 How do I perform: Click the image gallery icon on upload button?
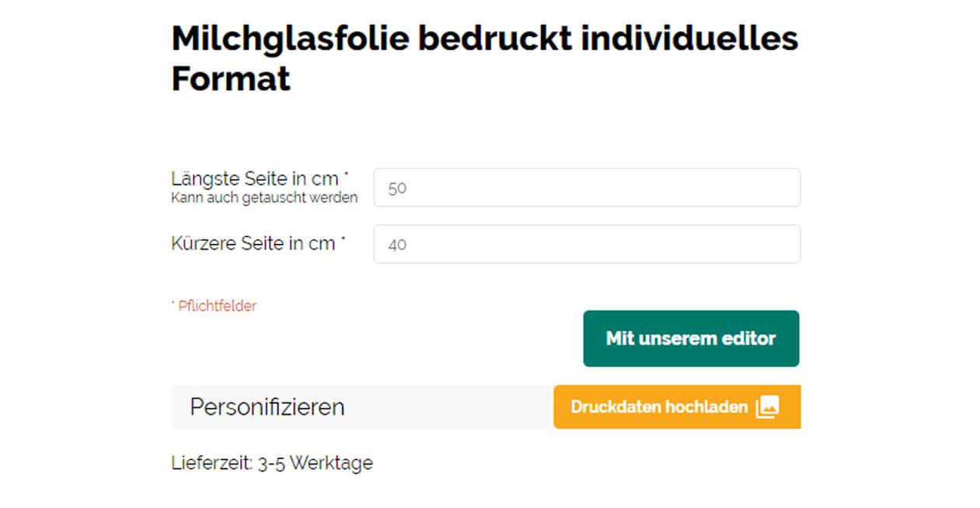(x=767, y=407)
